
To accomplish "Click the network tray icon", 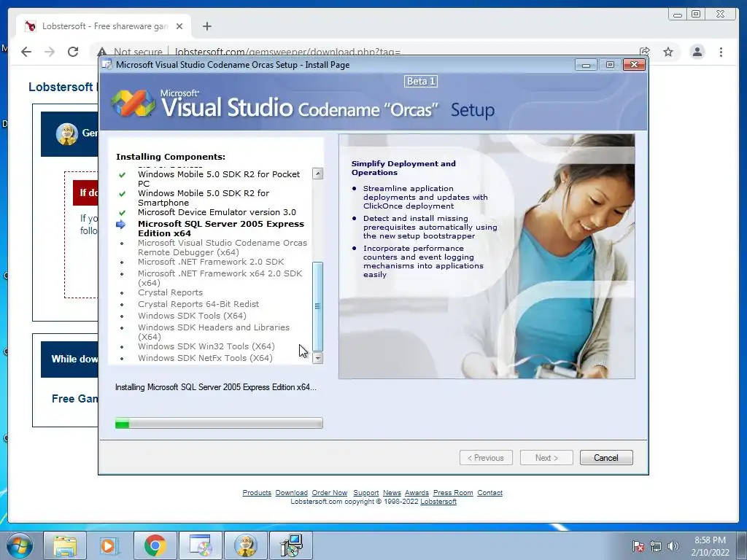I will coord(656,546).
